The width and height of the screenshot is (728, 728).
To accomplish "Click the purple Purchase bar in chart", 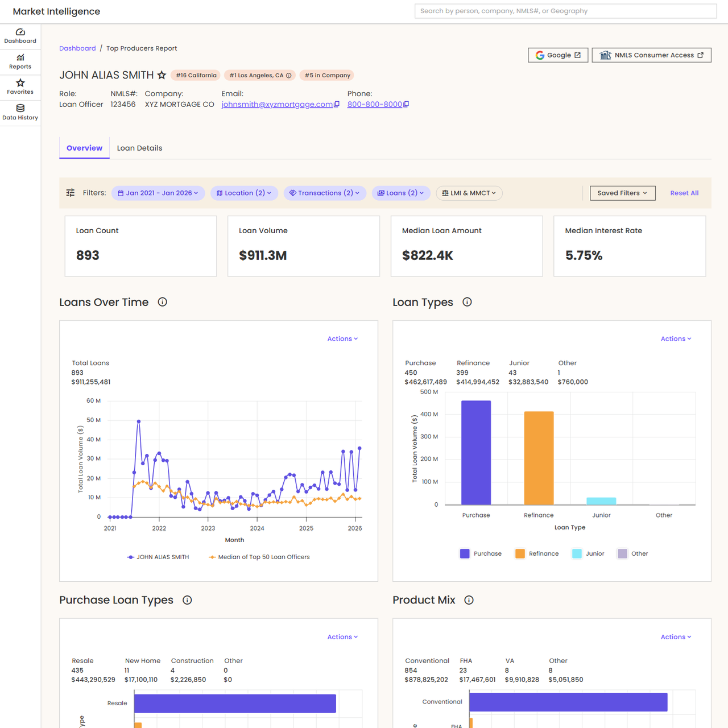I will 476,453.
